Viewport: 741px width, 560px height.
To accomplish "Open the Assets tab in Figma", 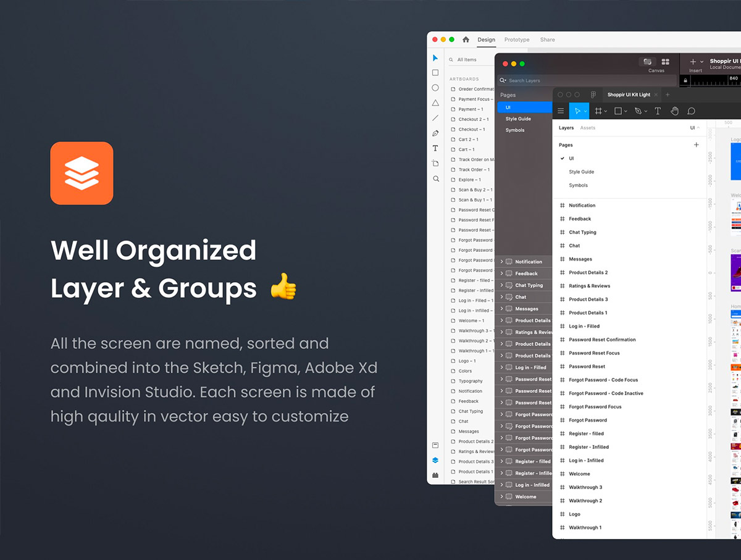I will point(587,128).
